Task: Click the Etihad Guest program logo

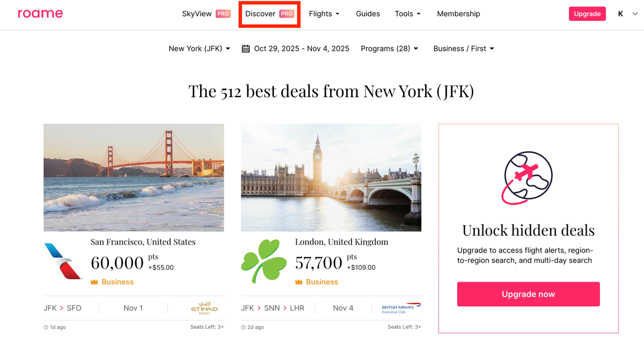Action: 204,308
